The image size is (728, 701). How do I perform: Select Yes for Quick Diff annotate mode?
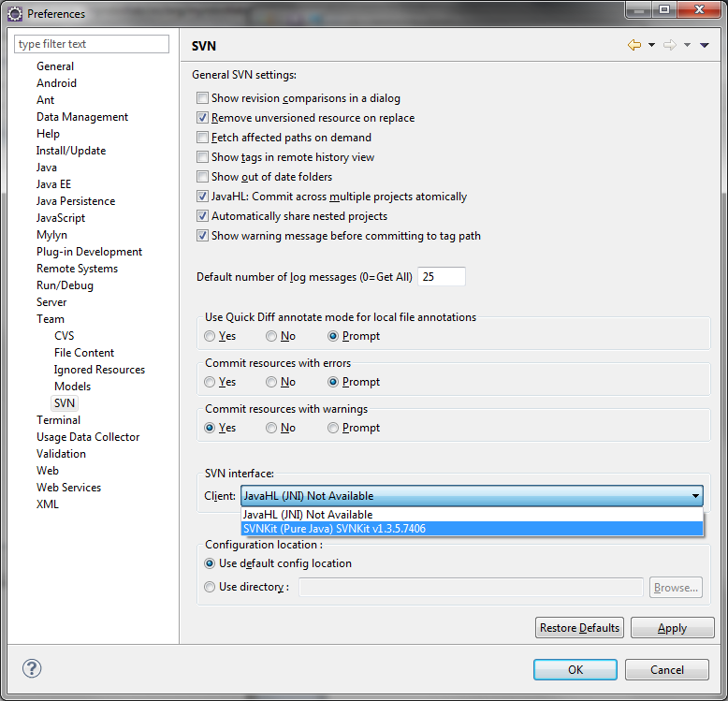coord(210,336)
